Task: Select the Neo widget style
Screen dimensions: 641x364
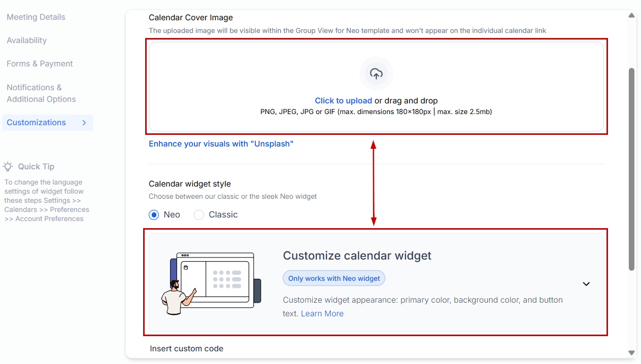Action: point(154,215)
